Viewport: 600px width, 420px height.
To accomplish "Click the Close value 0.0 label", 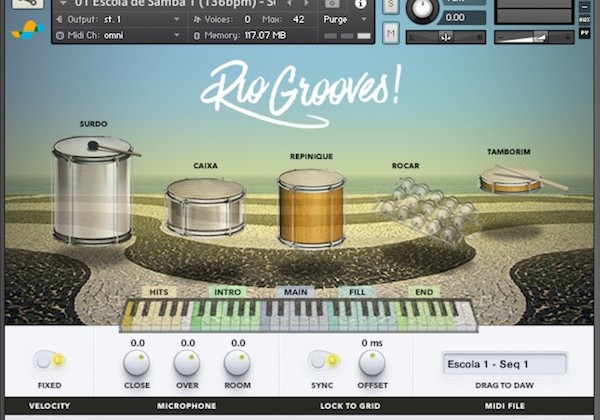I will click(x=137, y=343).
